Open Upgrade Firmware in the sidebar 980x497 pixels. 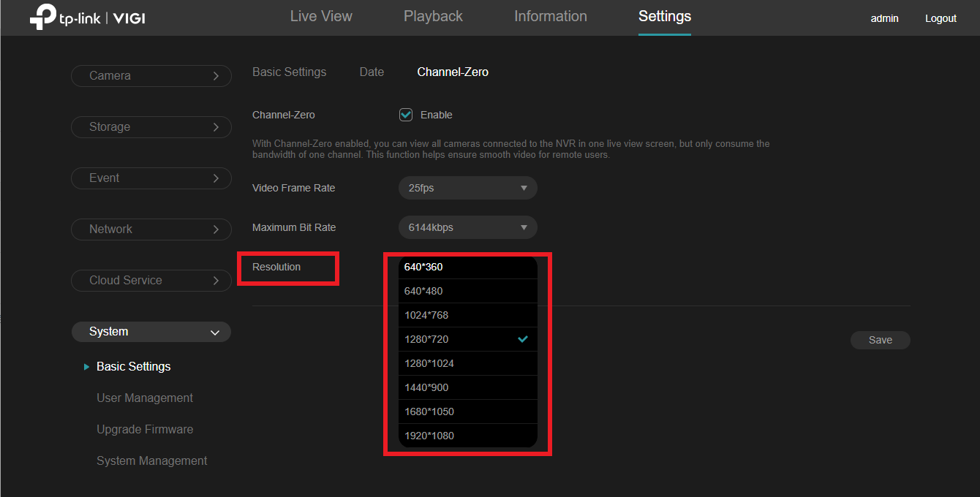pyautogui.click(x=145, y=429)
